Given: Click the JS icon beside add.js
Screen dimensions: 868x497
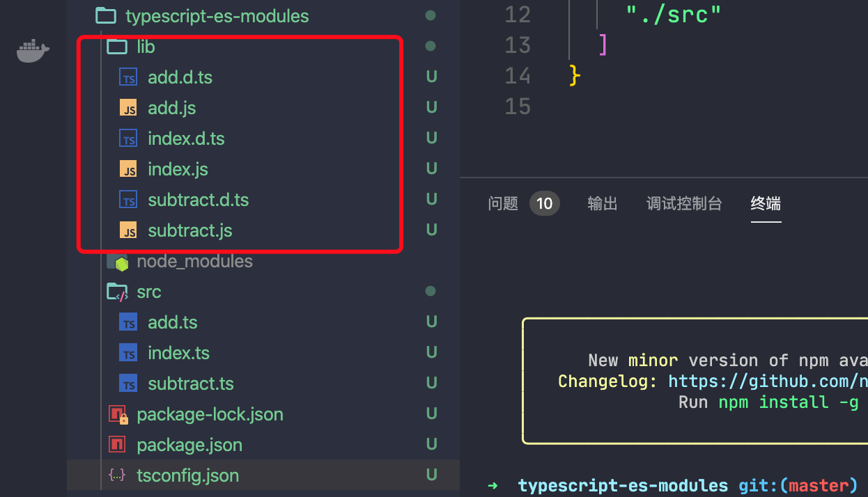Looking at the screenshot, I should [128, 108].
